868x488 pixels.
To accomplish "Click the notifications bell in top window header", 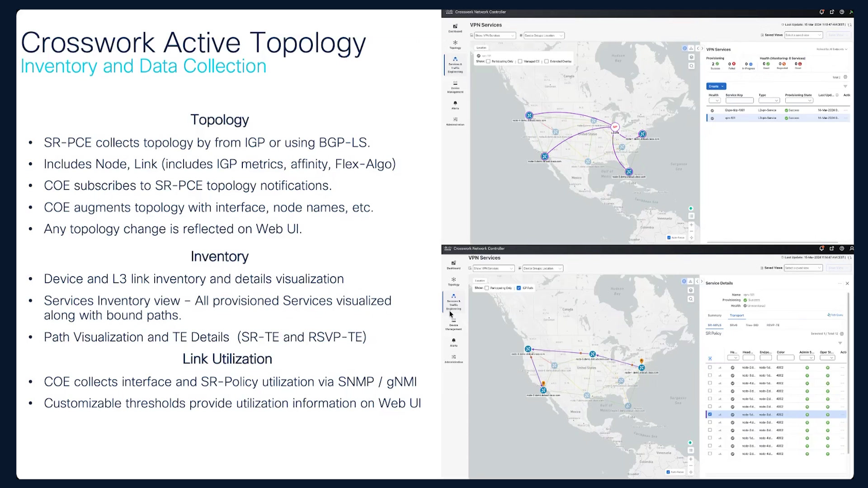I will [822, 12].
